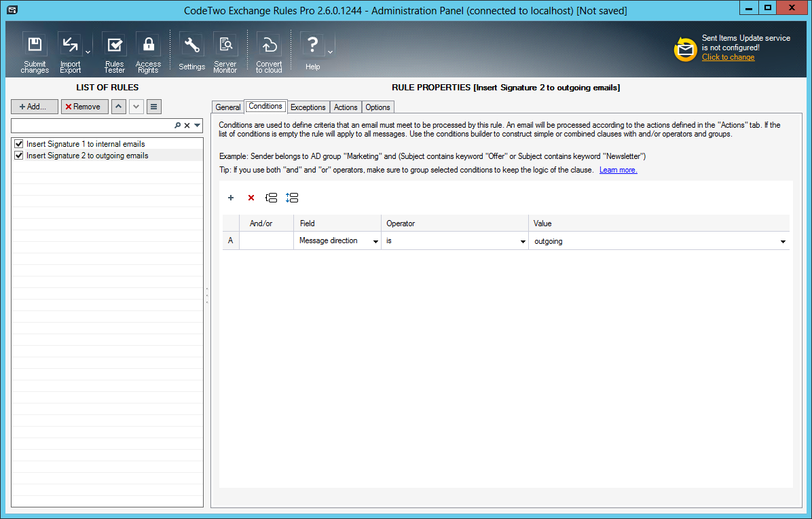
Task: Open the 'outgoing' value dropdown
Action: coord(783,241)
